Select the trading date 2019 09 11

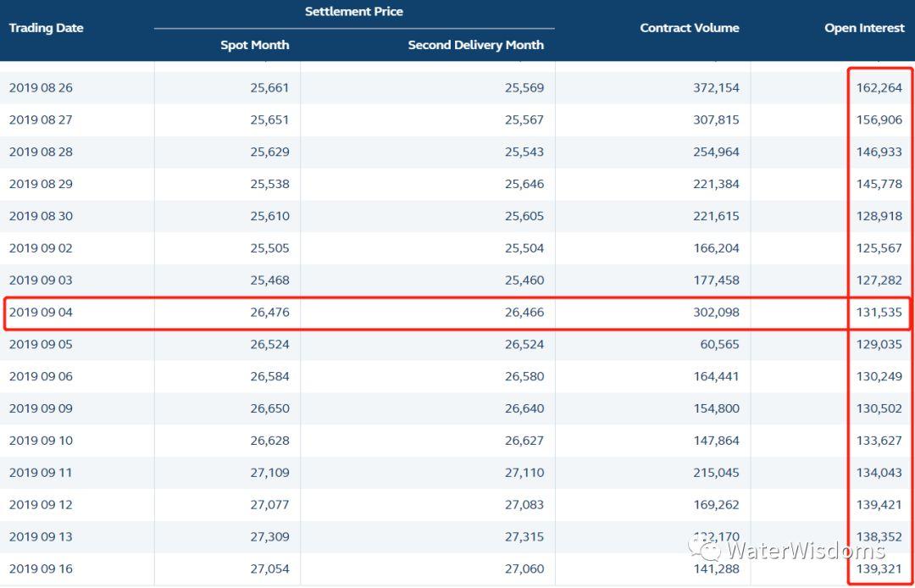41,473
